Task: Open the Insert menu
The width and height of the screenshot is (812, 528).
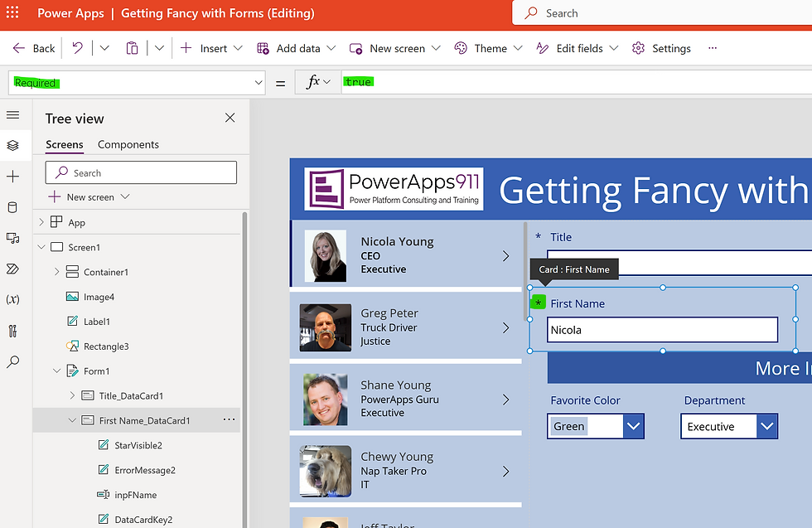Action: click(x=211, y=48)
